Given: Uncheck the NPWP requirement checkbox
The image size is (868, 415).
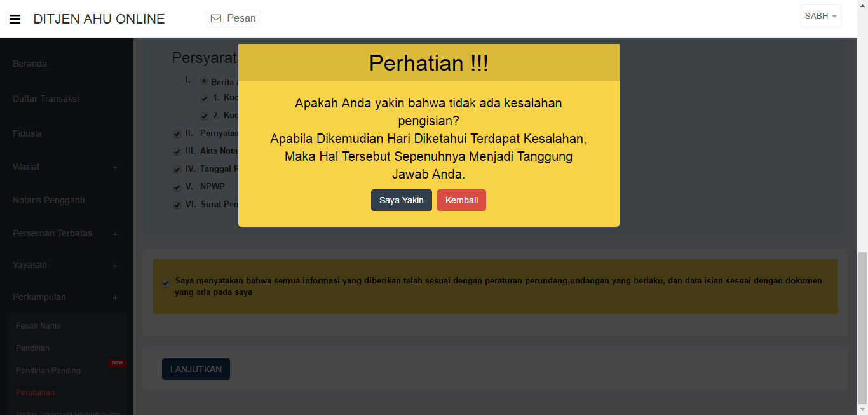Looking at the screenshot, I should [177, 187].
